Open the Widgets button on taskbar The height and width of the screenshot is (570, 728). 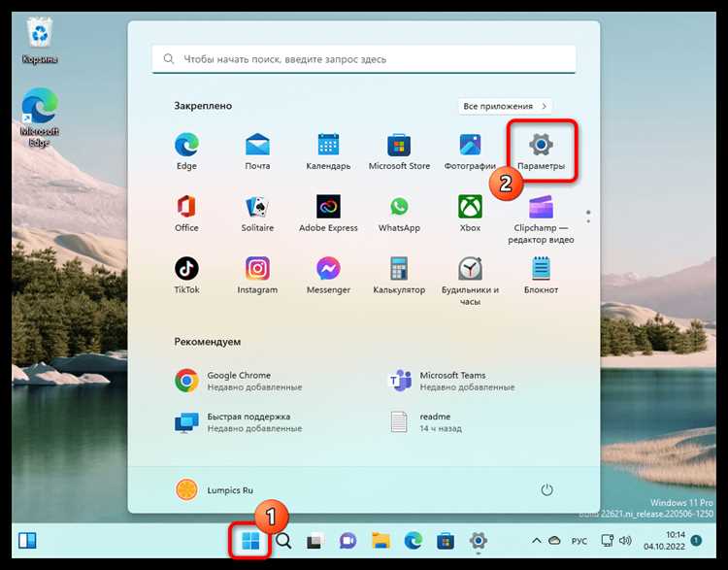pos(27,541)
